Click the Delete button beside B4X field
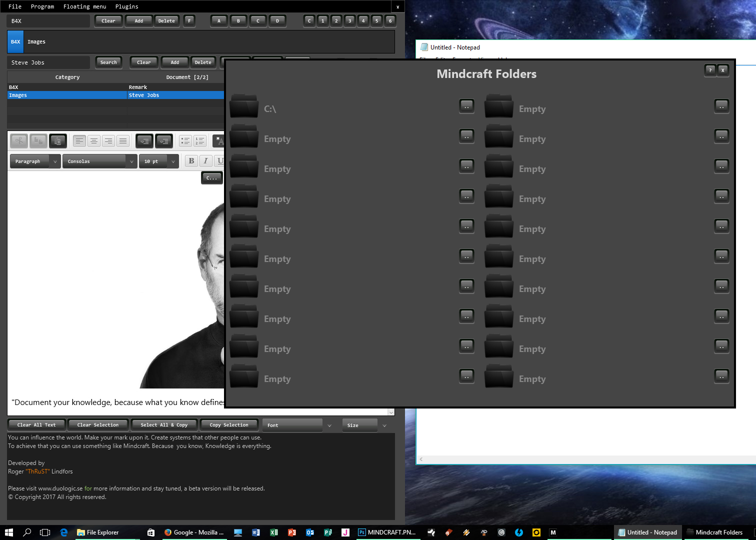 (166, 21)
